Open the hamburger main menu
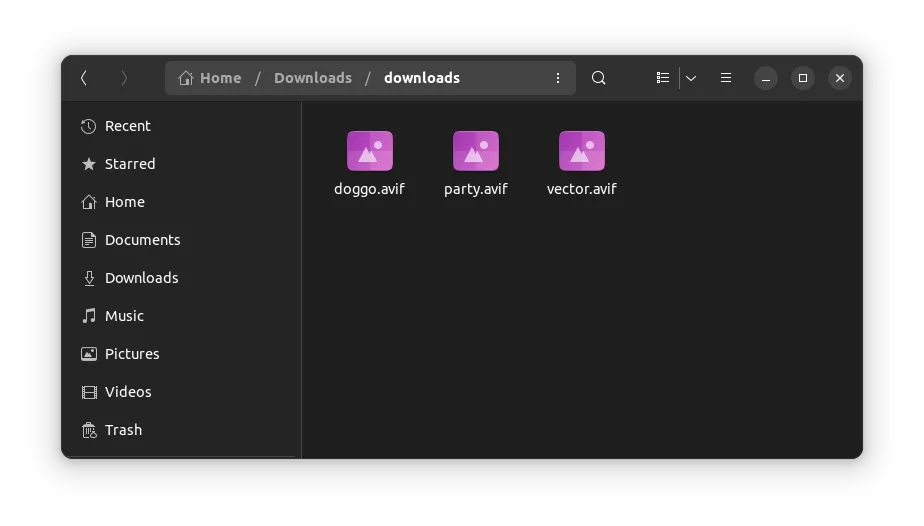Viewport: 924px width, 526px height. pos(726,78)
